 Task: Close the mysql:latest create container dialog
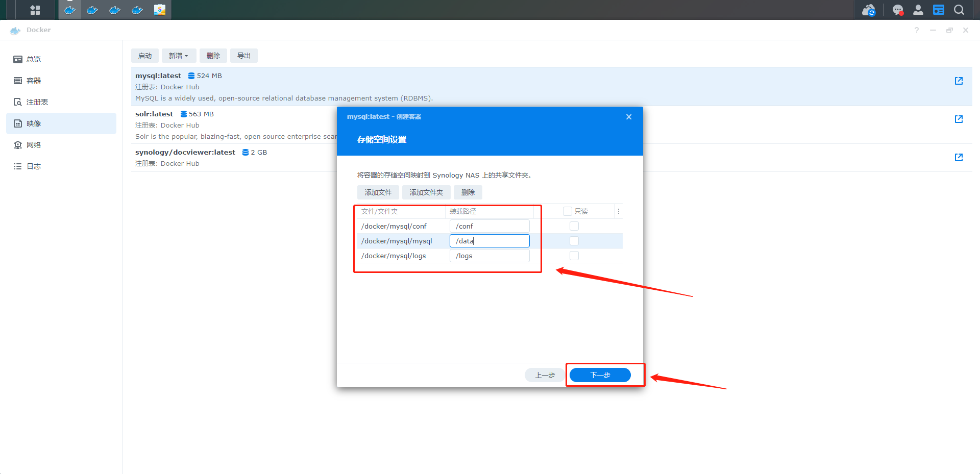tap(629, 117)
